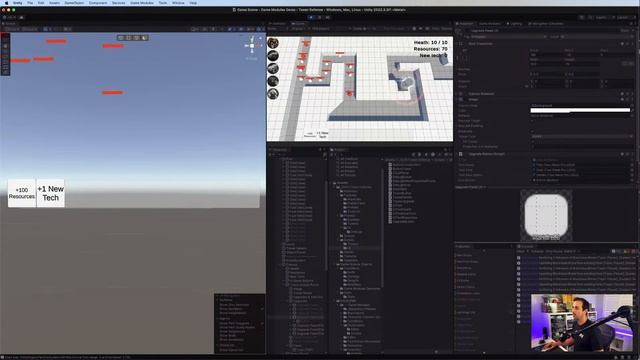Viewport: 640px width, 360px height.
Task: Click the +1 New Tech button in Scene view
Action: (x=51, y=193)
